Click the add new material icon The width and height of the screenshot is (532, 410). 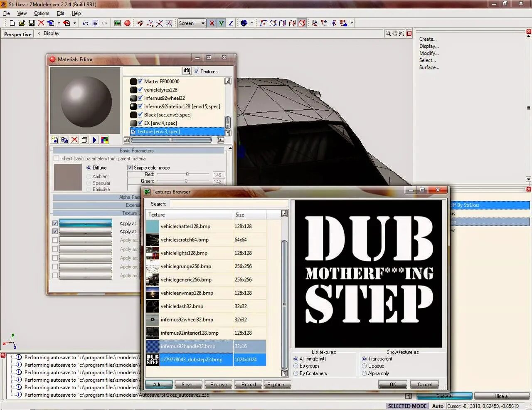(x=54, y=140)
